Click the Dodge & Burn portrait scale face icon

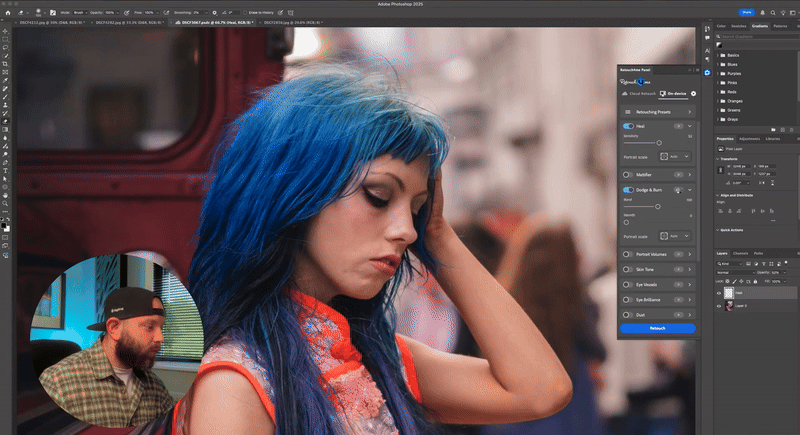pyautogui.click(x=664, y=236)
